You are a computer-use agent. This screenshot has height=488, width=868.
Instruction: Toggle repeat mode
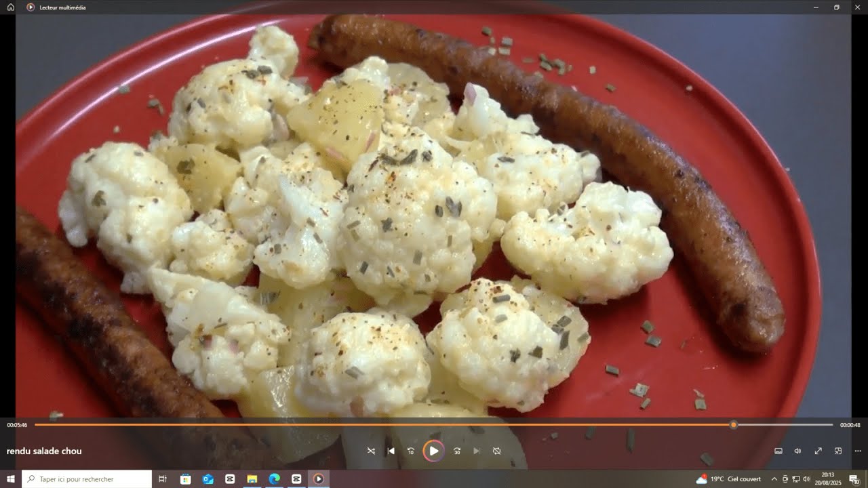click(496, 451)
